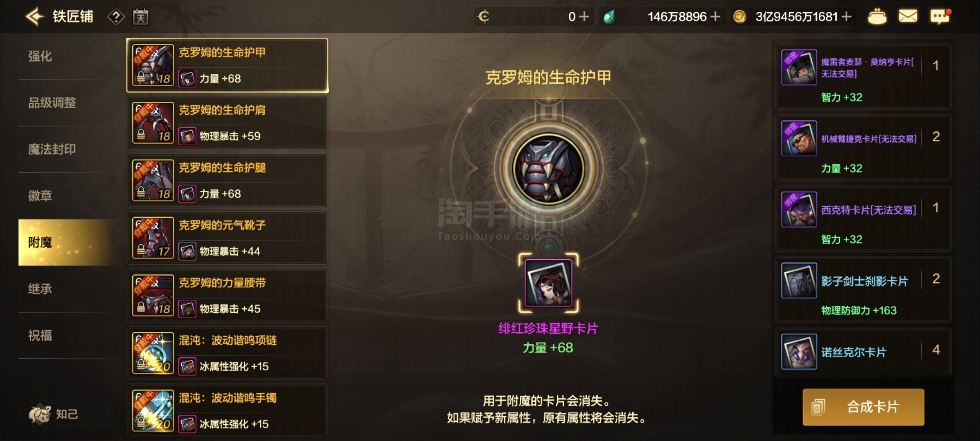The width and height of the screenshot is (980, 441).
Task: Click the 绯红珍珠星野卡片 slot in center
Action: point(548,283)
